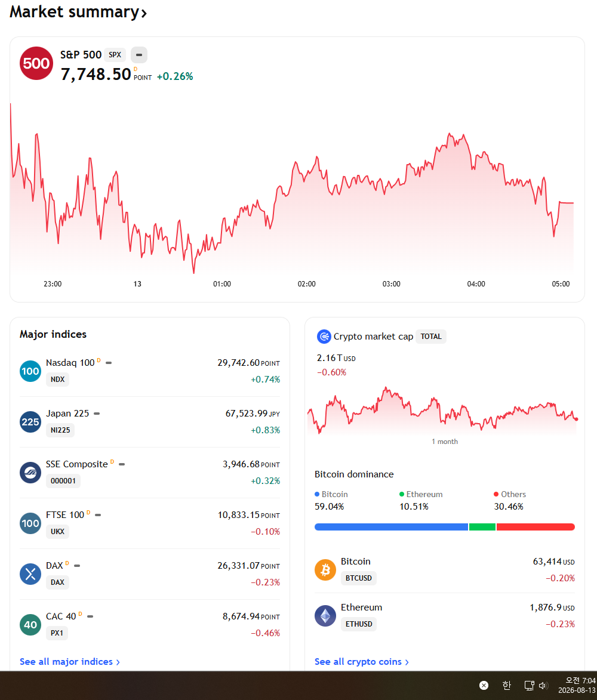The height and width of the screenshot is (700, 597).
Task: Click the crypto market cap 2.16 T value
Action: click(x=336, y=358)
